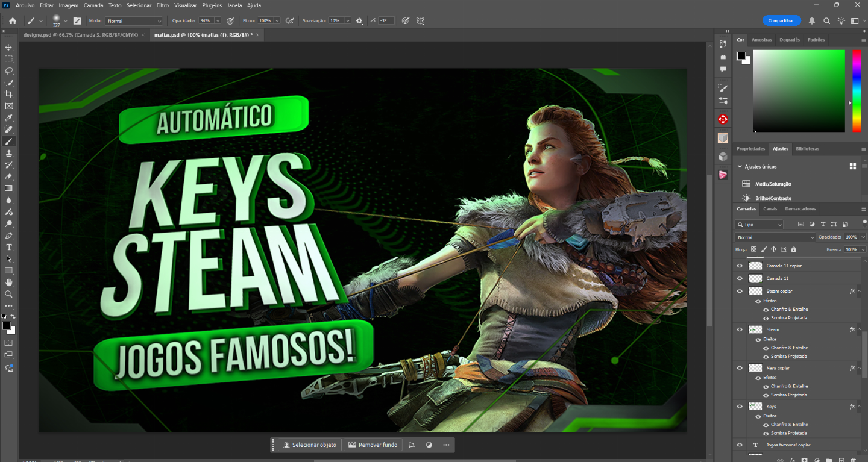The image size is (868, 462).
Task: Select the Lasso tool
Action: [x=9, y=70]
